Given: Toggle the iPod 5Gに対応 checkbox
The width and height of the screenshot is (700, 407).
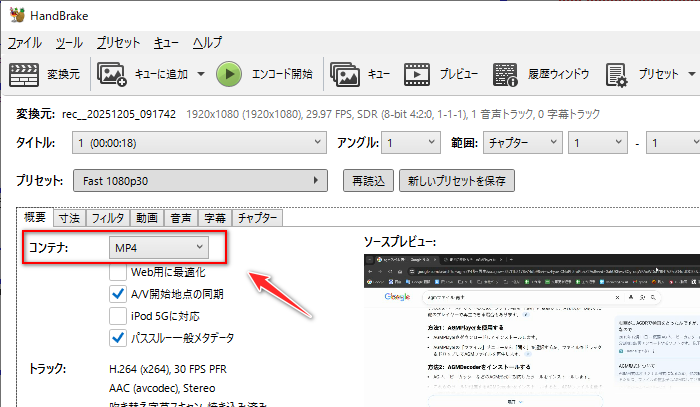Looking at the screenshot, I should point(117,315).
